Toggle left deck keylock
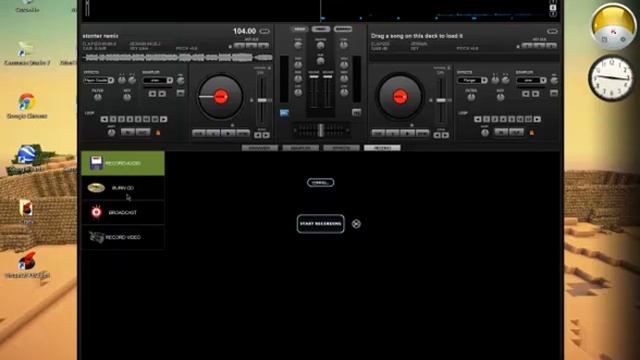This screenshot has height=360, width=640. 269,68
